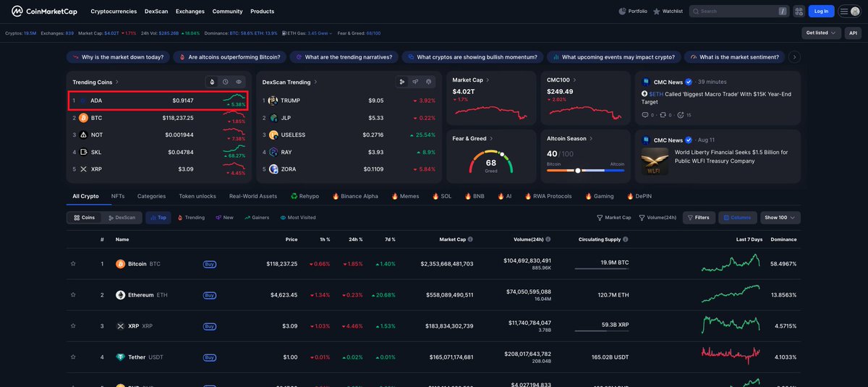Click the Fear & Greed gauge
868x387 pixels.
(490, 163)
